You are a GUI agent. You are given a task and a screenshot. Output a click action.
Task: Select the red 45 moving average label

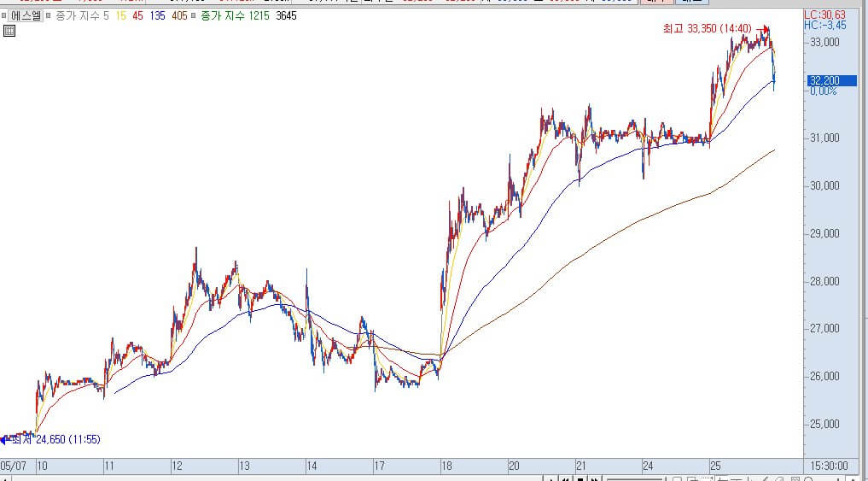click(x=137, y=16)
